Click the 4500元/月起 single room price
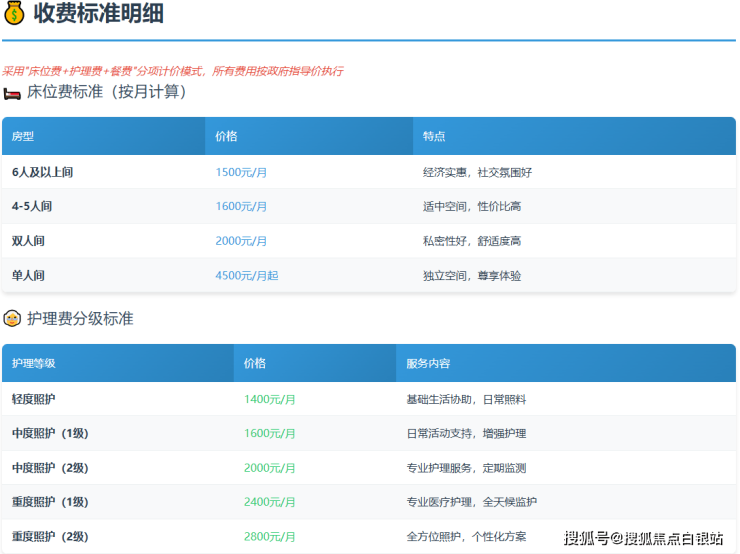Image resolution: width=740 pixels, height=554 pixels. coord(247,275)
